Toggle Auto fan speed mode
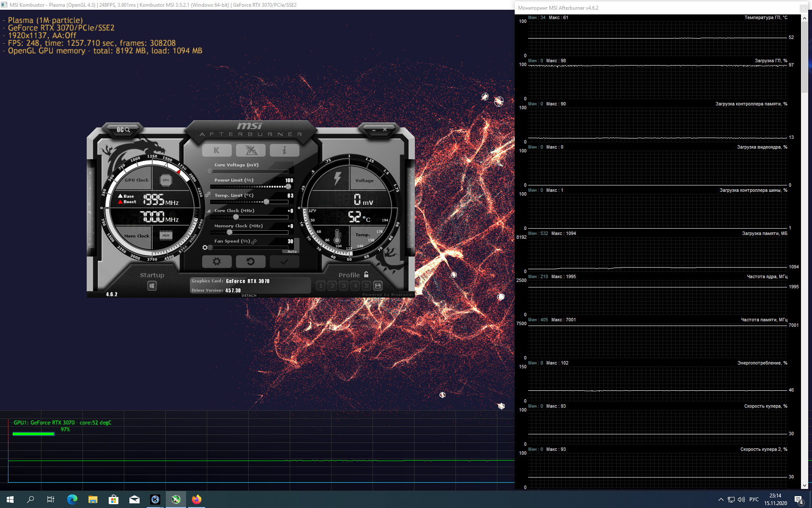 click(x=292, y=251)
